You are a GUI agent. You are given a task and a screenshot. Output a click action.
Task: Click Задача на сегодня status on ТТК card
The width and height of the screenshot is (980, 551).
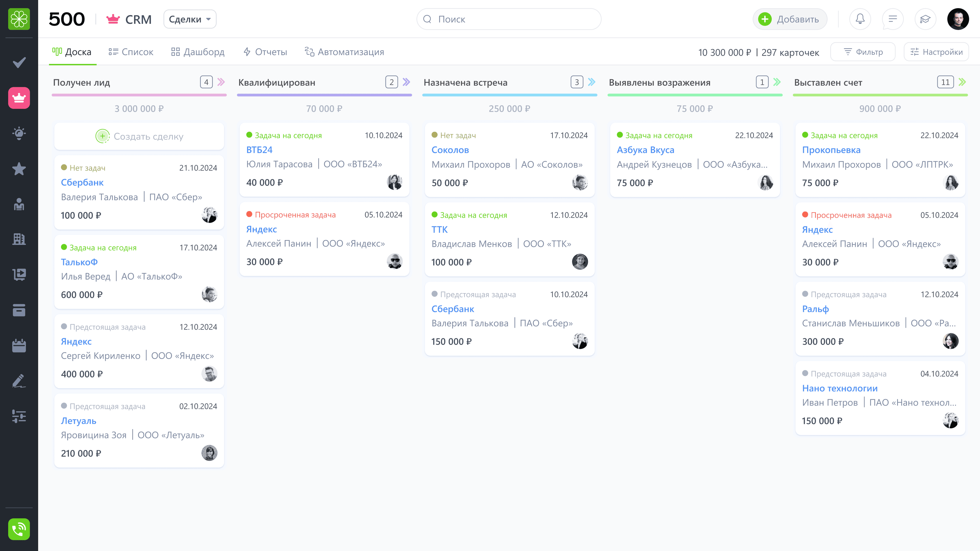pos(469,215)
